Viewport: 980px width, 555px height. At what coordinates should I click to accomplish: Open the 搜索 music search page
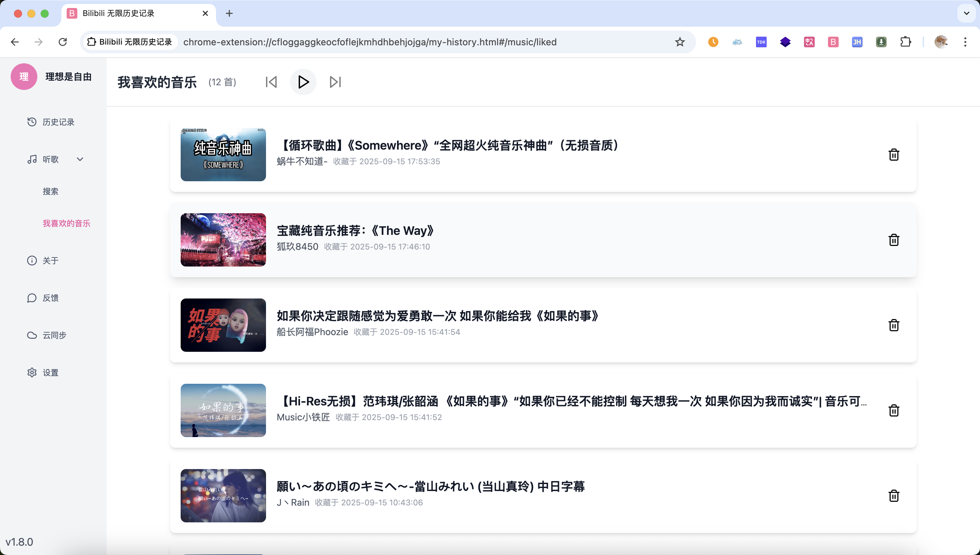pos(50,191)
